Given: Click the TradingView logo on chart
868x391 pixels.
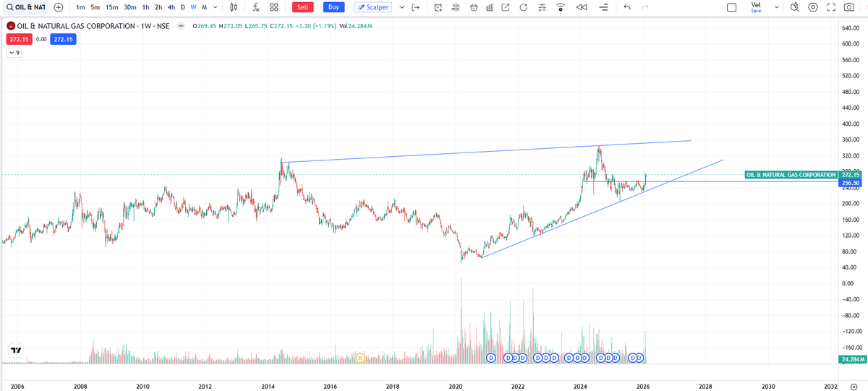Looking at the screenshot, I should [x=16, y=351].
